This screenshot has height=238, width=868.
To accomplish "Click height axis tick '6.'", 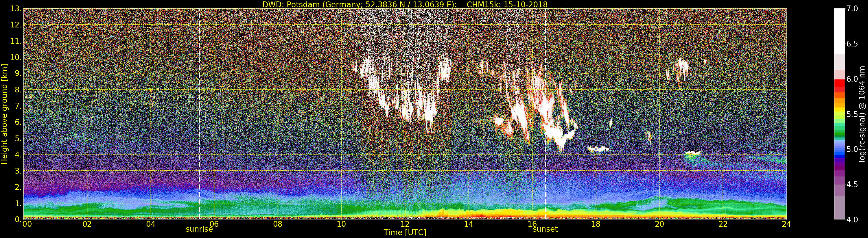I will [19, 122].
